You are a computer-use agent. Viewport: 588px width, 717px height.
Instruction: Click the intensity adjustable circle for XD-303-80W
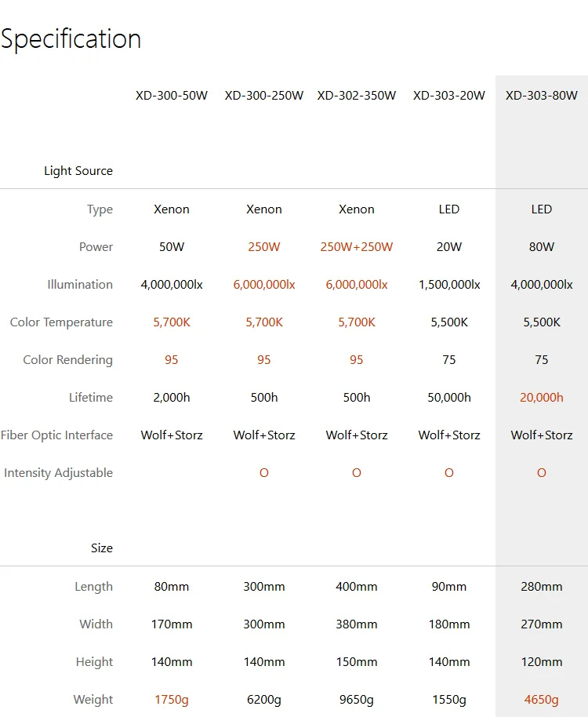542,473
